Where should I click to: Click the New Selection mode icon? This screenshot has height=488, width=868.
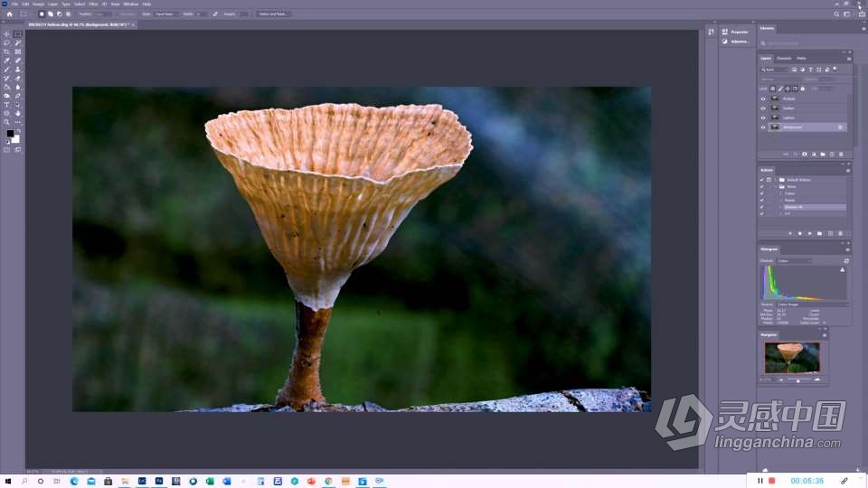[42, 14]
